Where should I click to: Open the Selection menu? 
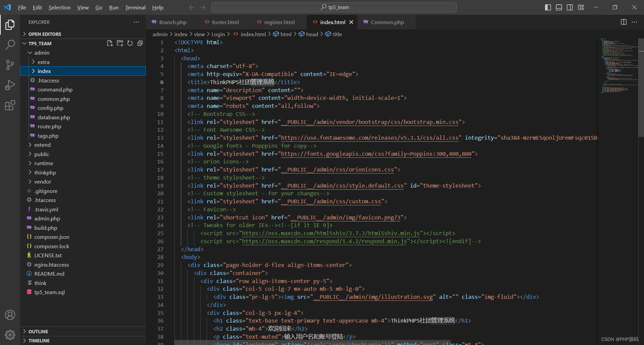59,7
